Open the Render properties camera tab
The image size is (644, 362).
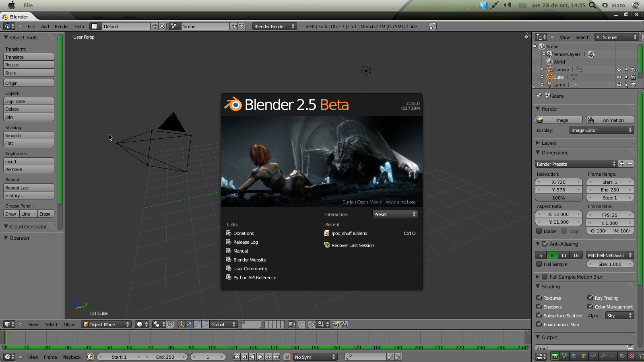point(555,356)
